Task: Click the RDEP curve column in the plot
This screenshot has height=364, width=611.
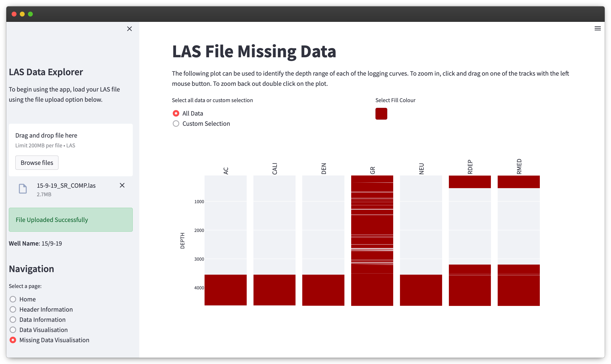Action: click(x=470, y=240)
